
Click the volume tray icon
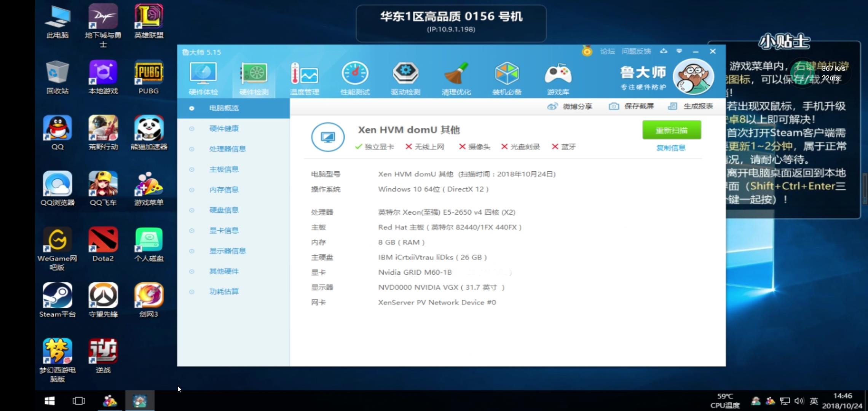(x=799, y=401)
